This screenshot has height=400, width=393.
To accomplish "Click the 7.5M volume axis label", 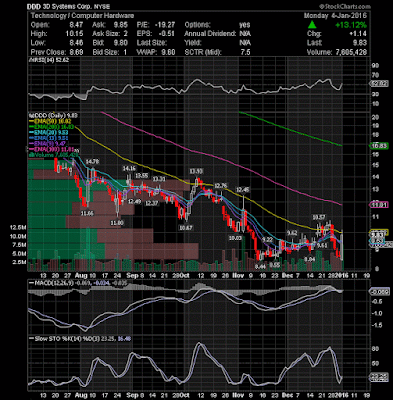I will 20,245.
